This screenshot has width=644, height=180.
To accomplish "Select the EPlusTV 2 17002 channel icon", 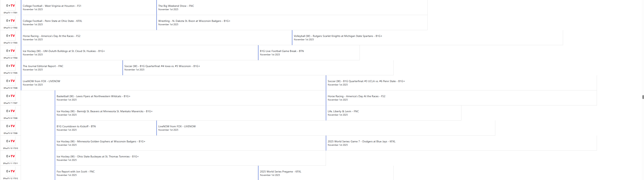I will (11, 21).
